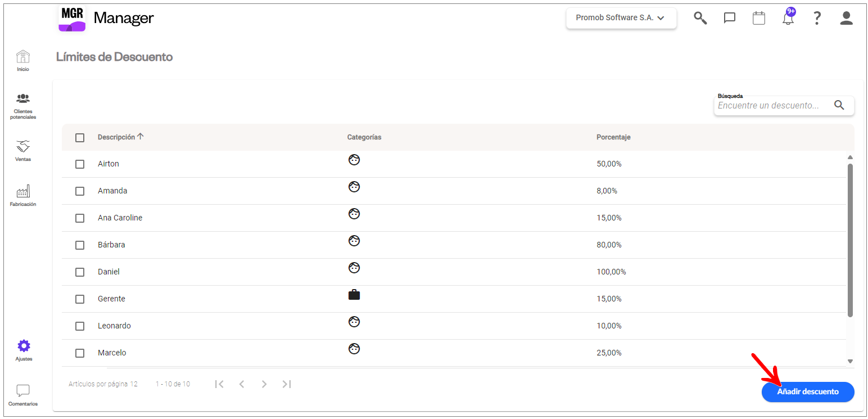The image size is (868, 419).
Task: Open the help question mark icon
Action: pos(817,18)
